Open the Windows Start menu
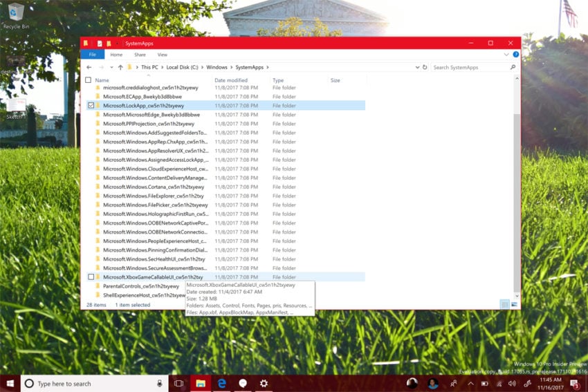 [x=10, y=384]
